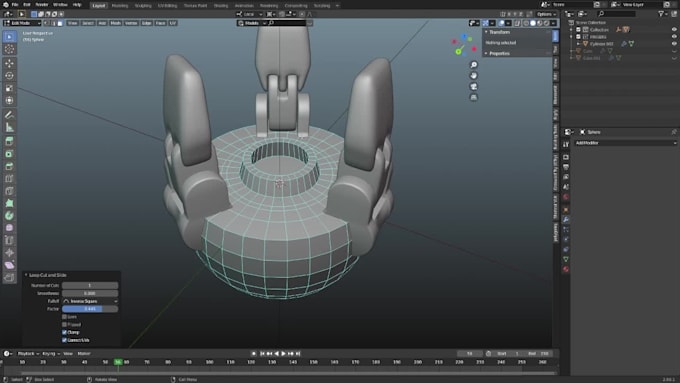
Task: Play the timeline animation
Action: click(284, 354)
